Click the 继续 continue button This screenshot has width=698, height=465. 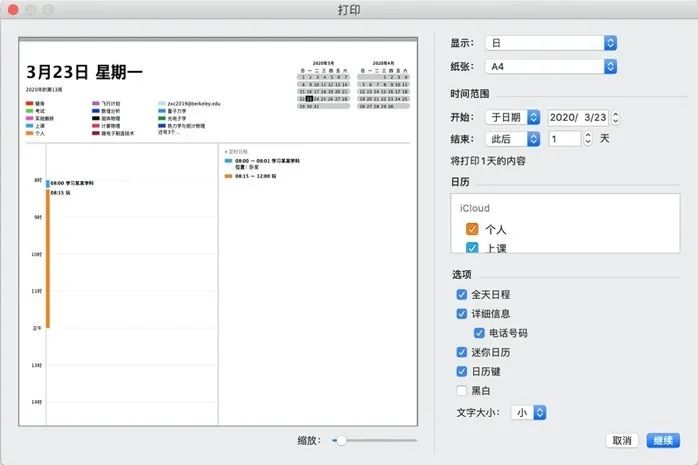[662, 440]
